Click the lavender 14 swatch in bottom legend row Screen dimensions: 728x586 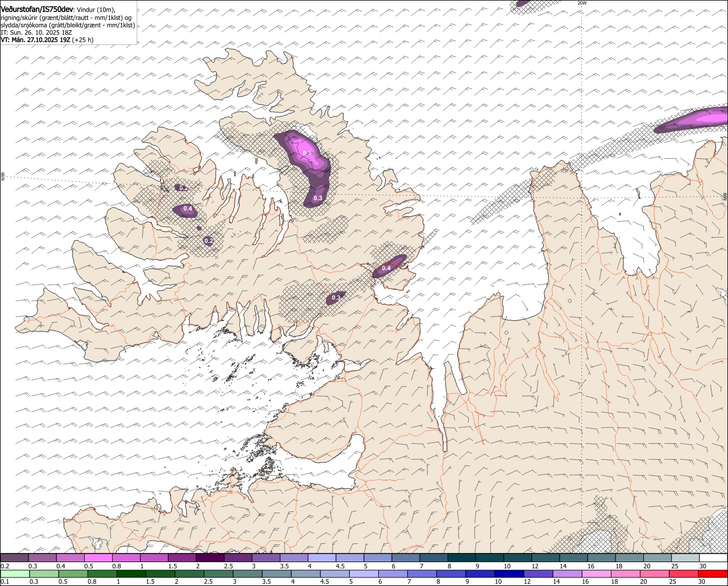pyautogui.click(x=568, y=573)
